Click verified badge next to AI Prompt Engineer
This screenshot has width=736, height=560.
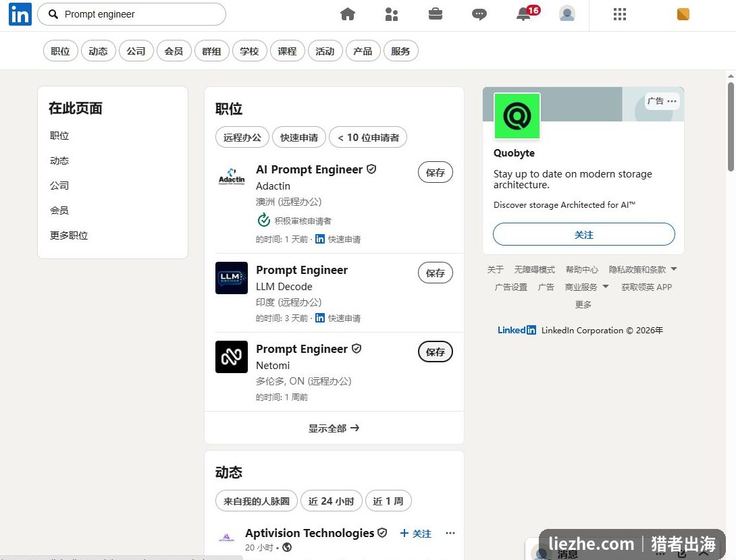click(371, 169)
